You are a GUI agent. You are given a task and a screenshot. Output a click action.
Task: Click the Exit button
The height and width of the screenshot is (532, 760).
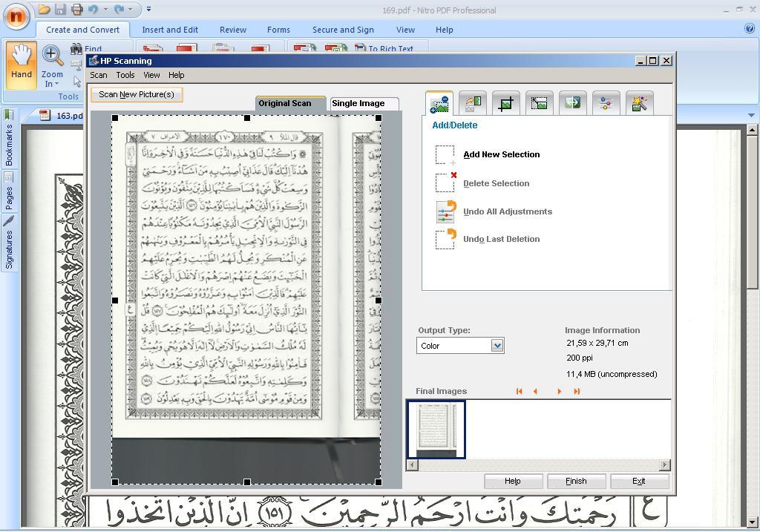[x=639, y=481]
